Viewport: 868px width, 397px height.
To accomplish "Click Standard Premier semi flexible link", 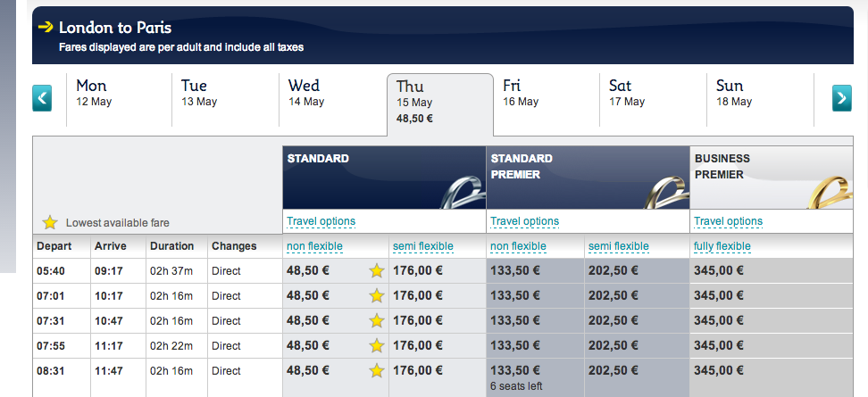I will 618,246.
